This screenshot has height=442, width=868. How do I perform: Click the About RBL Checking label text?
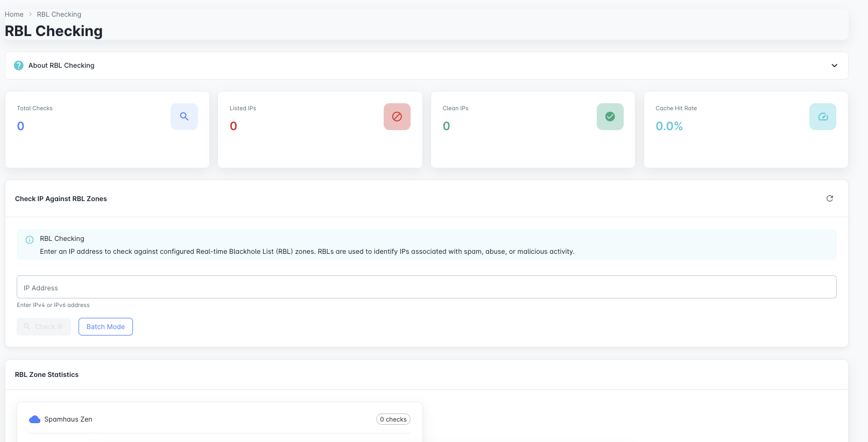coord(61,66)
